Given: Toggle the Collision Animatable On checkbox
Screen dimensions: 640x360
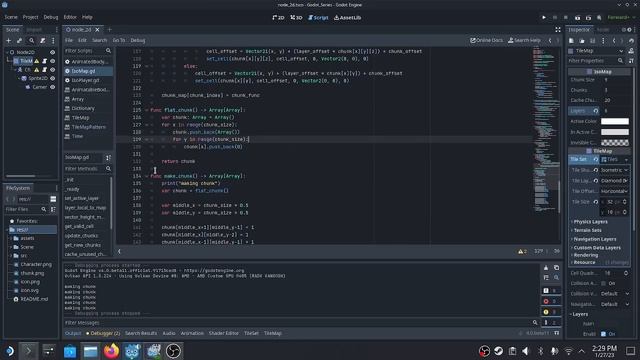Looking at the screenshot, I should point(603,283).
